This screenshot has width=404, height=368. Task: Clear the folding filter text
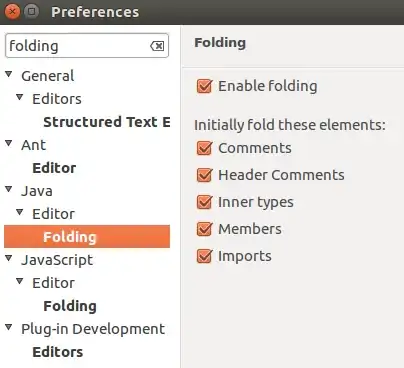tap(157, 46)
